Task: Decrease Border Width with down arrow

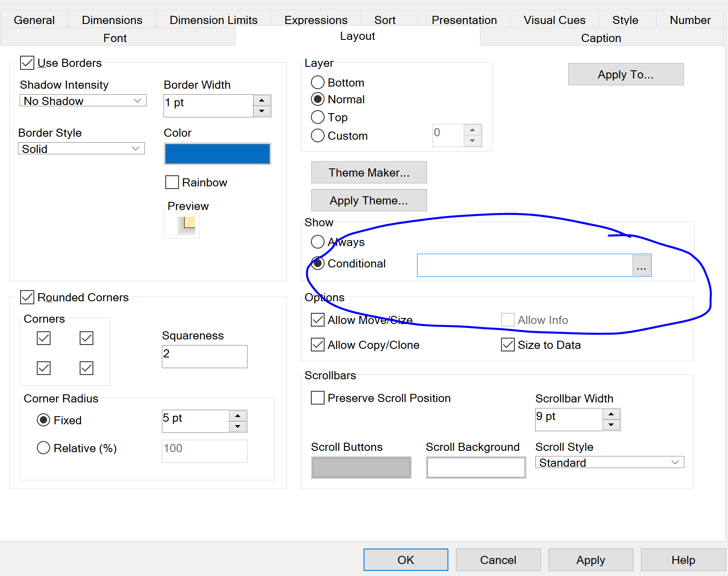Action: point(262,111)
